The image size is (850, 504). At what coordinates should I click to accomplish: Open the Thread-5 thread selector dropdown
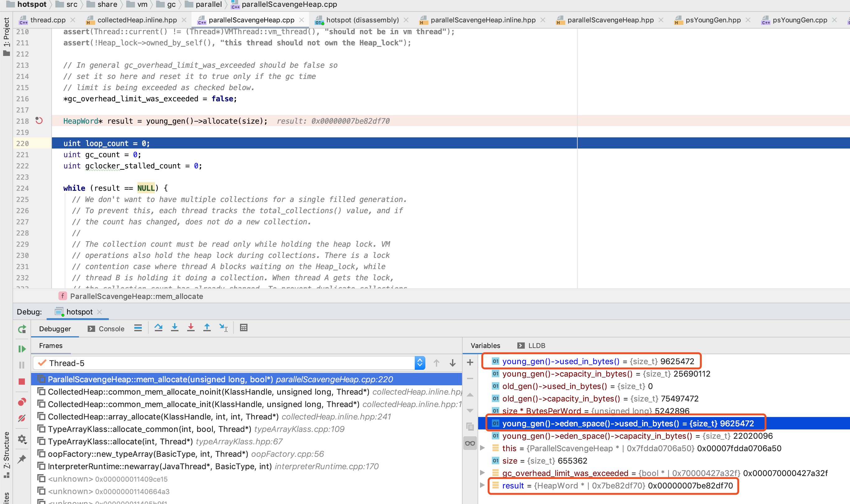[x=420, y=363]
